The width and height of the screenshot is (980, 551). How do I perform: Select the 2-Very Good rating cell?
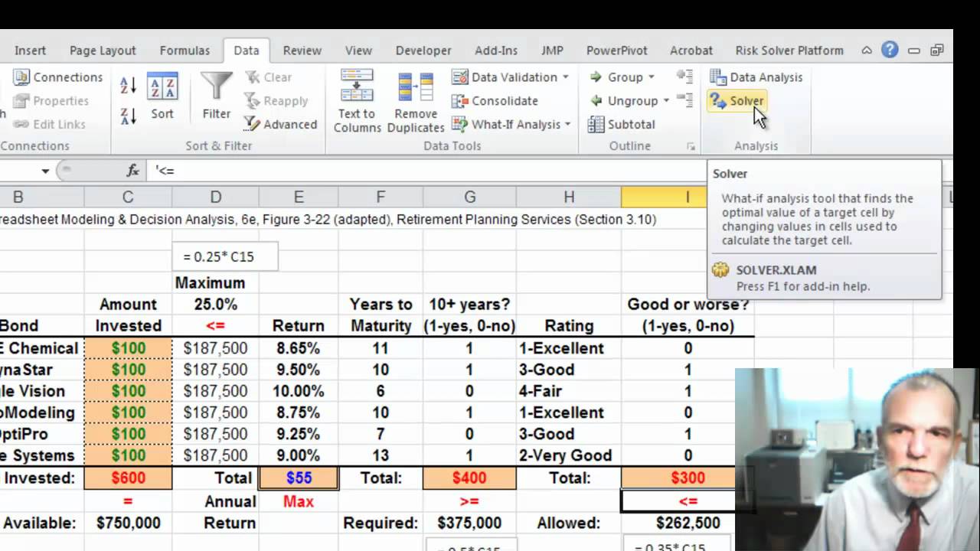[x=569, y=455]
